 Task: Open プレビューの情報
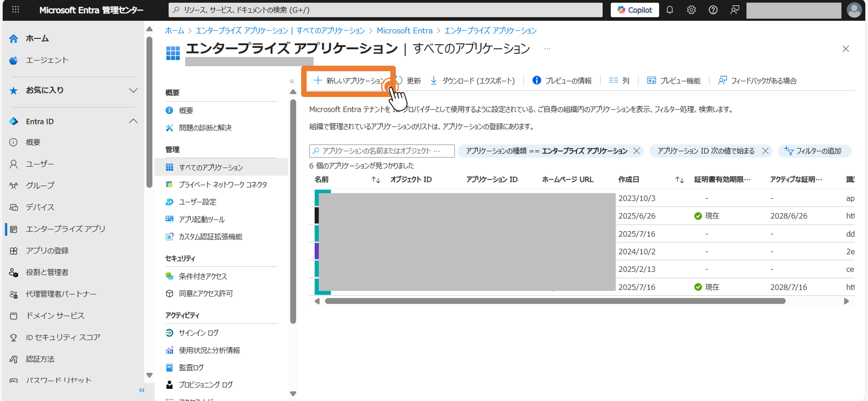tap(562, 81)
